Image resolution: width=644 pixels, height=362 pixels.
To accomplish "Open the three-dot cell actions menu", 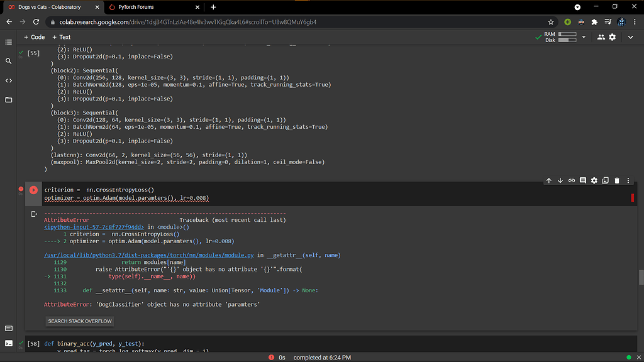I will tap(627, 180).
